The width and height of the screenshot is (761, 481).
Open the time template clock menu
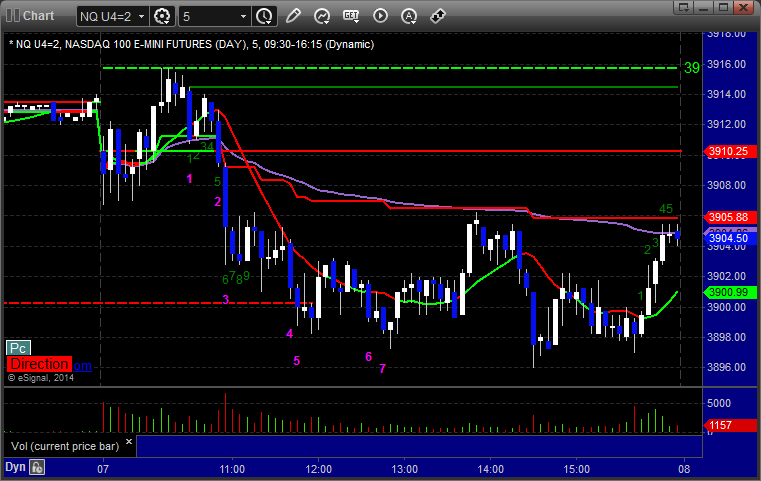[265, 17]
